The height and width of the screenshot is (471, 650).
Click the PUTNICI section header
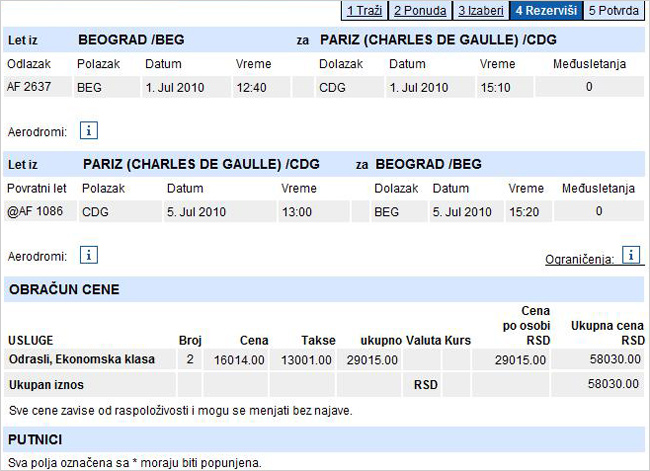tap(36, 439)
